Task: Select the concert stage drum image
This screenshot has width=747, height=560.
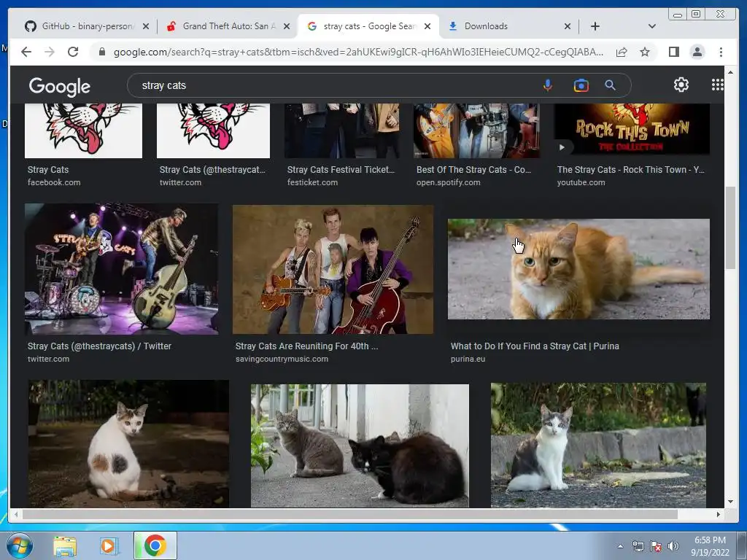Action: 122,269
